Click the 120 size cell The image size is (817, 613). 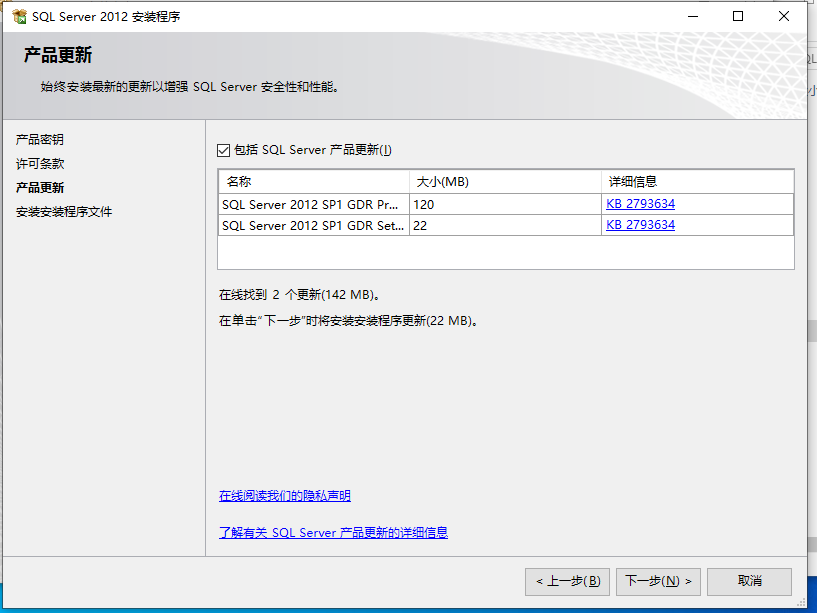coord(505,204)
